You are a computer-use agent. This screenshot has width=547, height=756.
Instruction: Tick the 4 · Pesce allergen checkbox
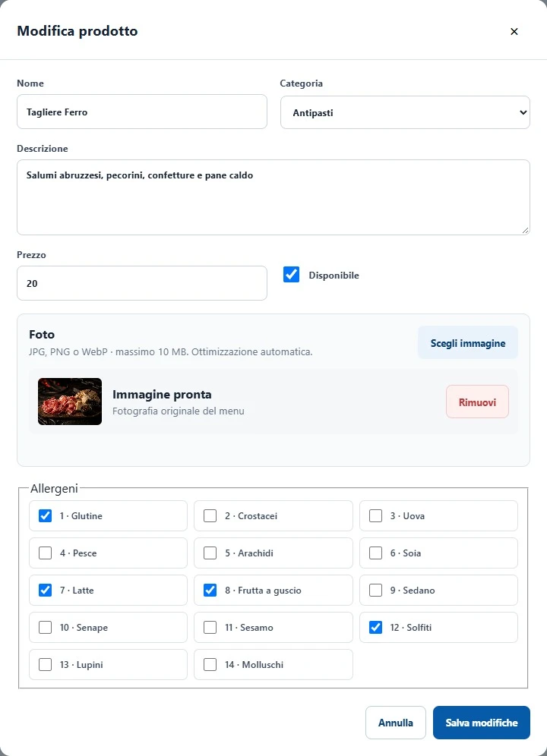point(45,553)
